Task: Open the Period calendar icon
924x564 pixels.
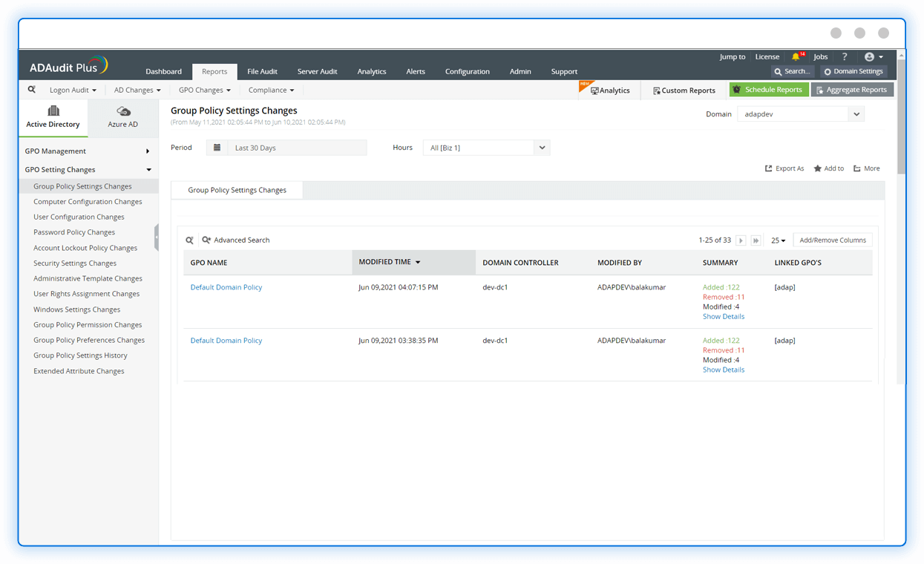Action: (217, 148)
